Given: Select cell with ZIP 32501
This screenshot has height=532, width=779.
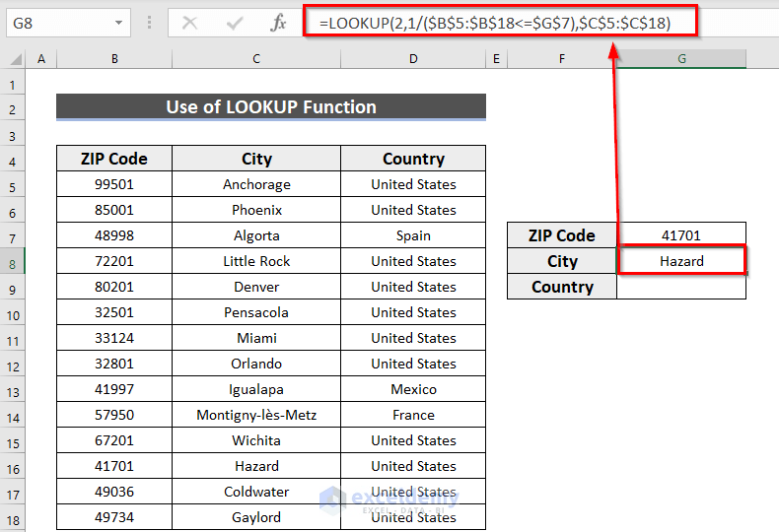Looking at the screenshot, I should click(x=114, y=312).
